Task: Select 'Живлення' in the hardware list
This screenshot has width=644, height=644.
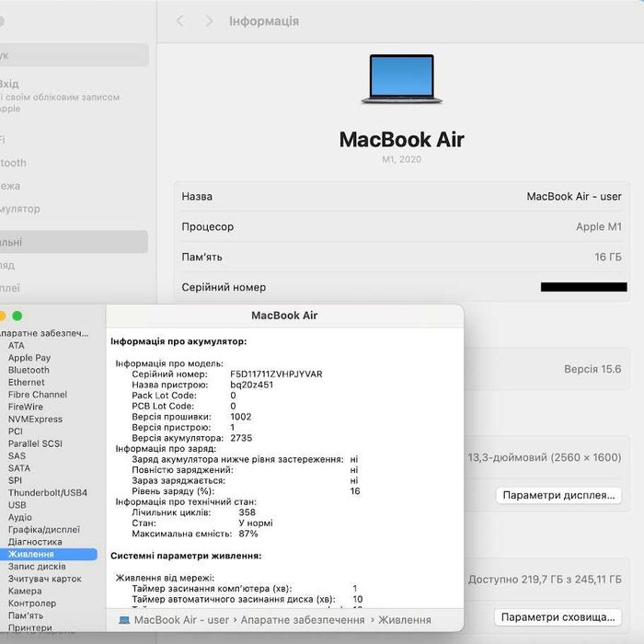Action: click(48, 554)
